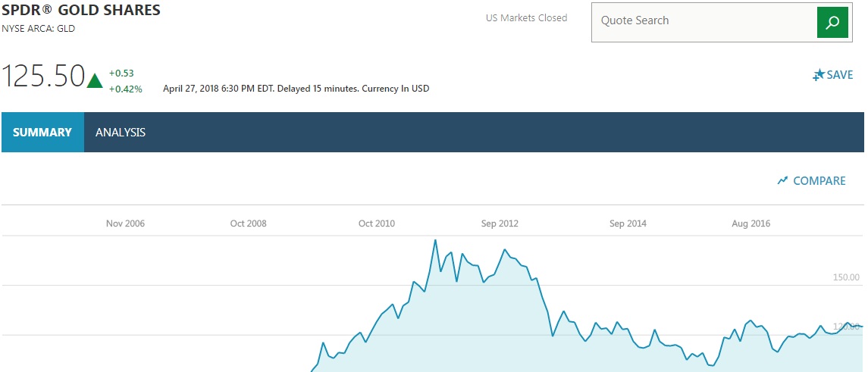
Task: Click the NYSE ARCA: GLD ticker text
Action: coord(38,29)
